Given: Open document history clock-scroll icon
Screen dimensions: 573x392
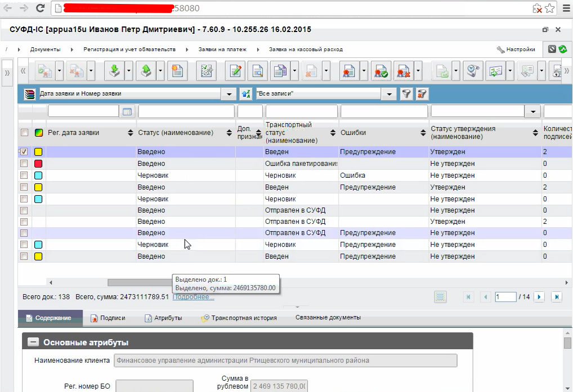Looking at the screenshot, I should pyautogui.click(x=473, y=71).
